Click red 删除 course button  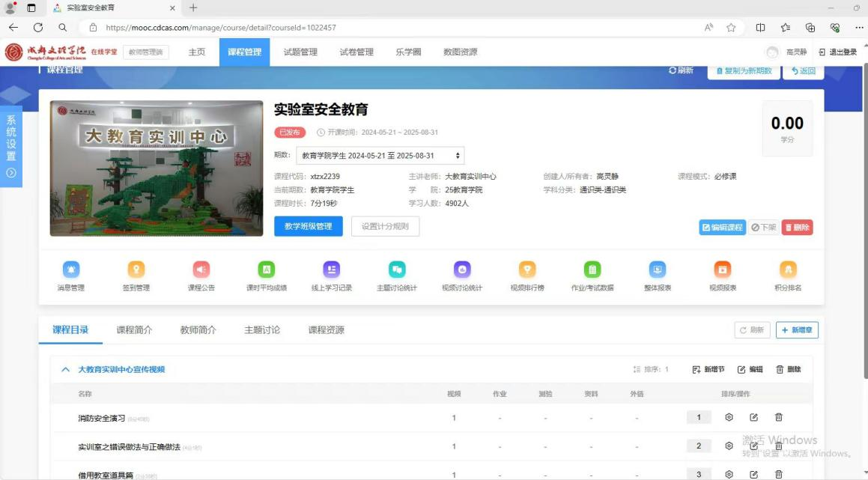[797, 228]
